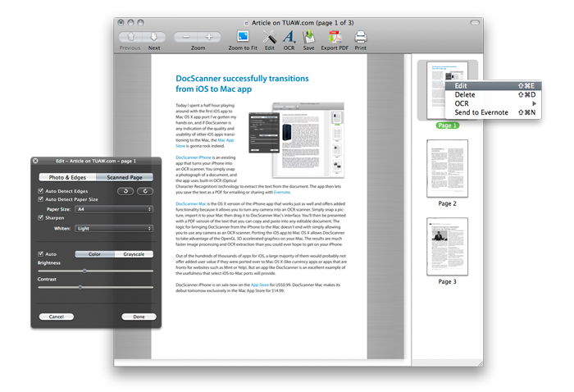Choose Edit from the context menu
Viewport: 574px width, 392px height.
click(x=493, y=85)
